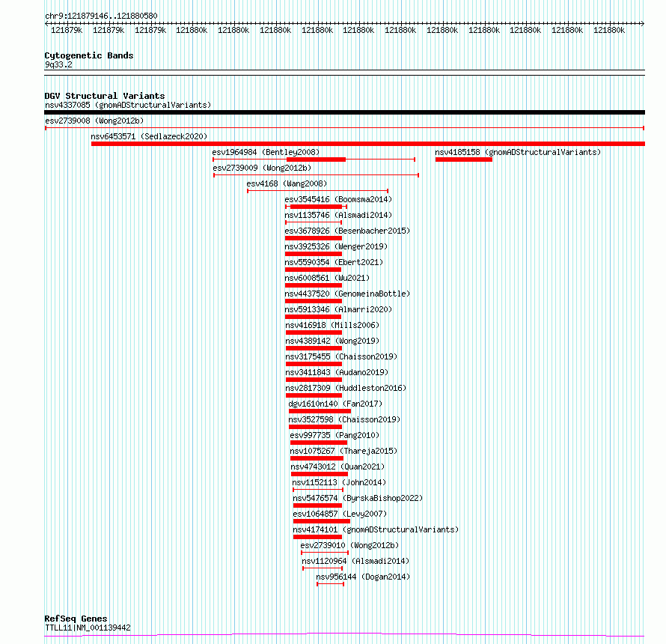The image size is (666, 644).
Task: Open nsv6453571 (Sedlazeck2020) variant label
Action: (149, 136)
